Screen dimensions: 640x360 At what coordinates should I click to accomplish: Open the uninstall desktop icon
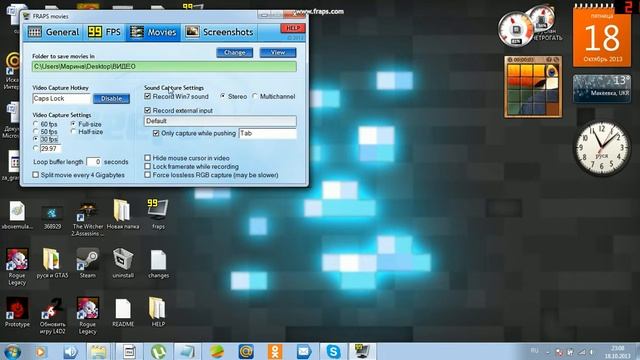[x=123, y=263]
